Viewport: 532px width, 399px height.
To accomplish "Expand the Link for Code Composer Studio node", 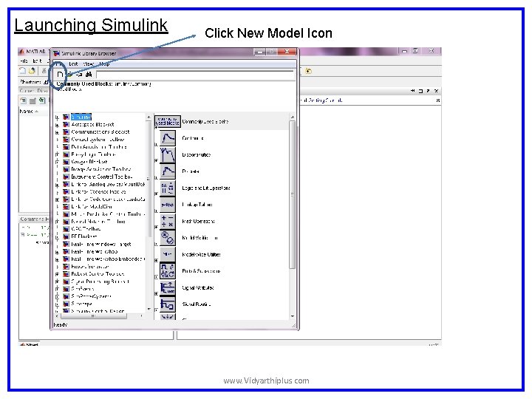I will click(57, 199).
